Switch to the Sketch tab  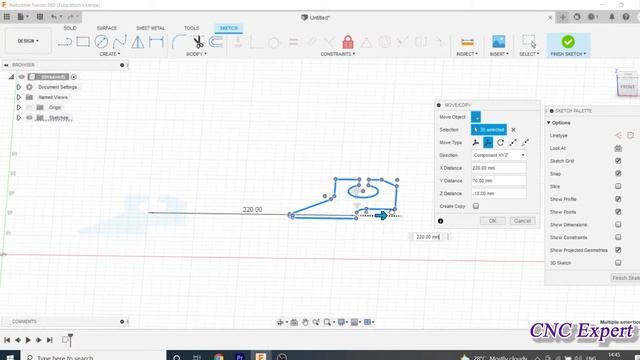coord(229,28)
